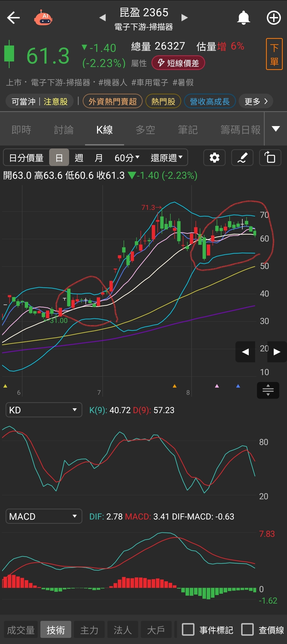Open 還原週 dropdown

(x=167, y=158)
